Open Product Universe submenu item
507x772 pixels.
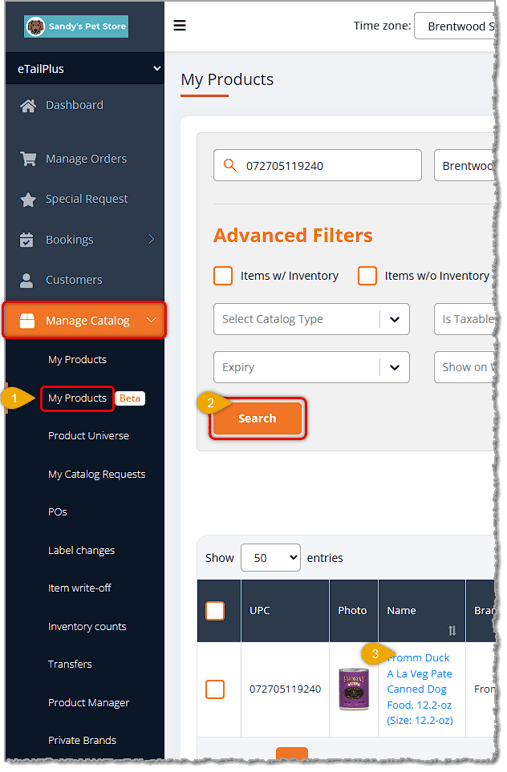point(89,436)
